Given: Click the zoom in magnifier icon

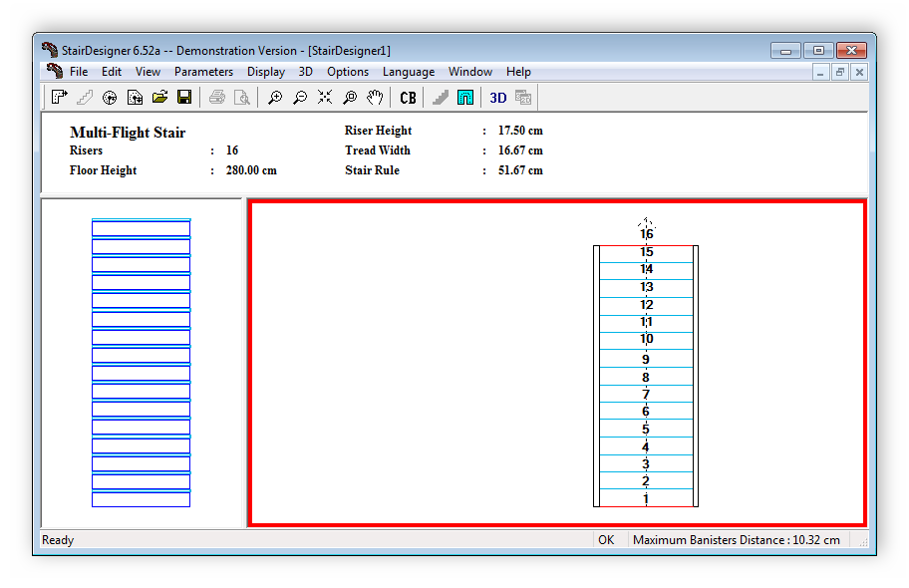Looking at the screenshot, I should pos(275,97).
